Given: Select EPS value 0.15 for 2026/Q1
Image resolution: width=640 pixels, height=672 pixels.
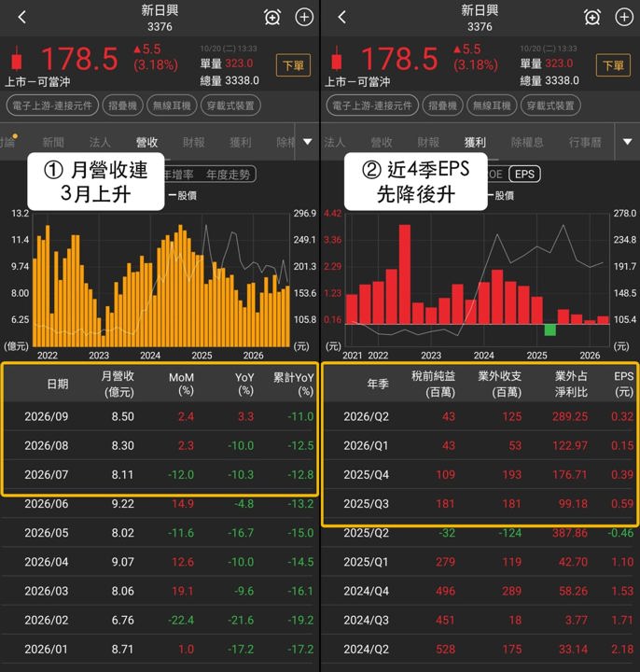Looking at the screenshot, I should [x=622, y=446].
